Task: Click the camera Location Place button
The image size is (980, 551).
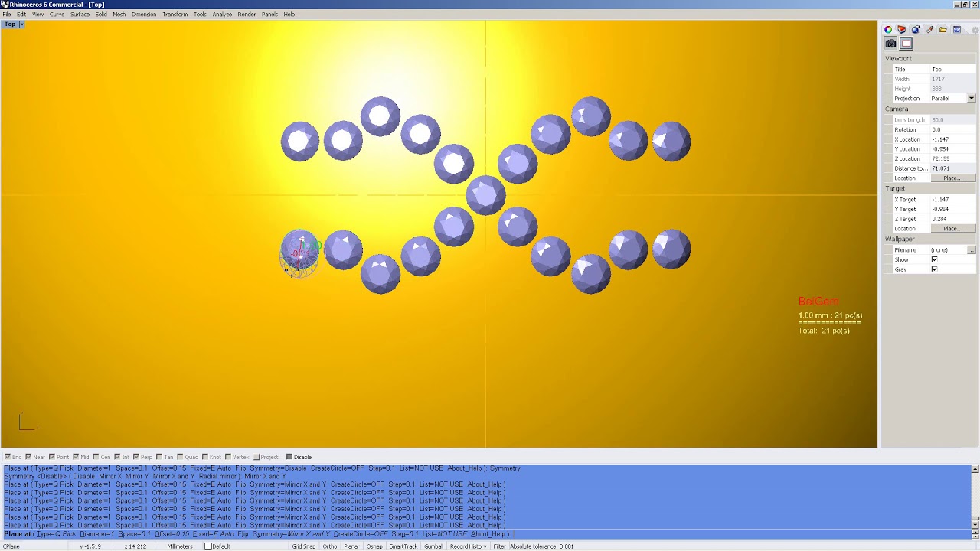Action: click(953, 178)
